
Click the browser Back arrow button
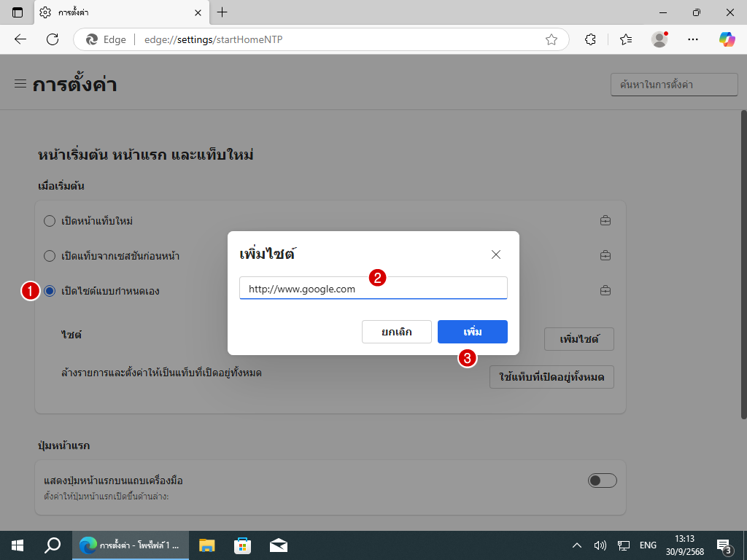tap(20, 39)
